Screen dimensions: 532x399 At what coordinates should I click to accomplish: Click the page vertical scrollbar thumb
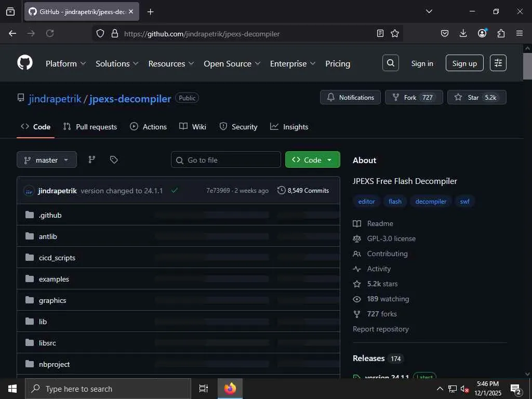pyautogui.click(x=527, y=66)
